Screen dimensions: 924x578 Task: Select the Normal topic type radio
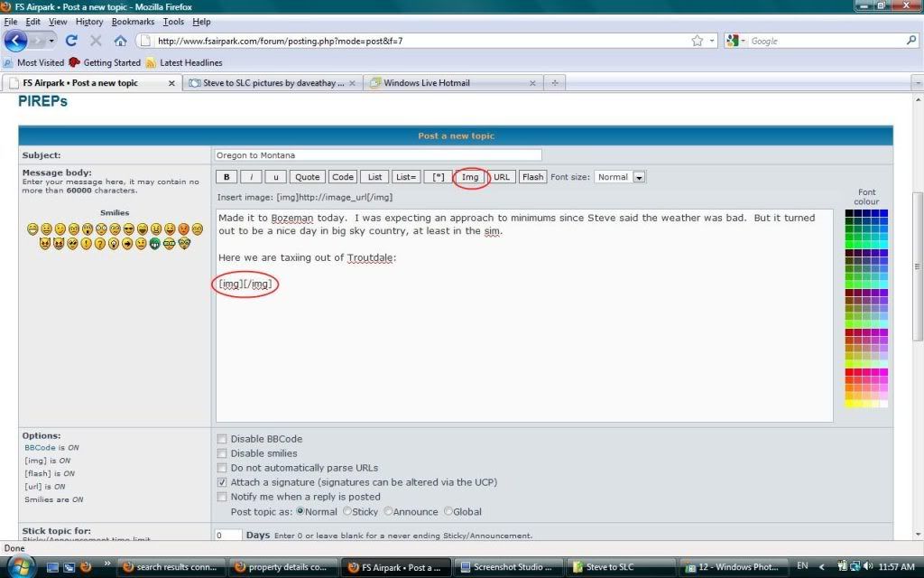click(300, 511)
